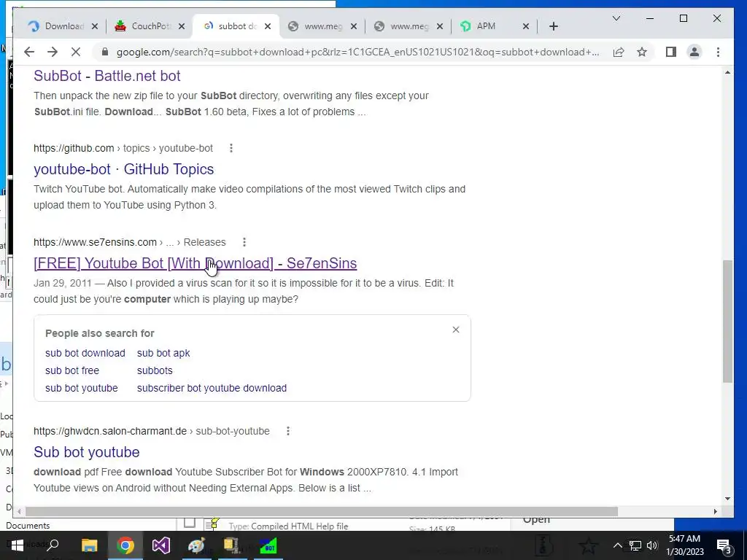This screenshot has width=747, height=560.
Task: Dismiss the People also search for box
Action: point(456,330)
